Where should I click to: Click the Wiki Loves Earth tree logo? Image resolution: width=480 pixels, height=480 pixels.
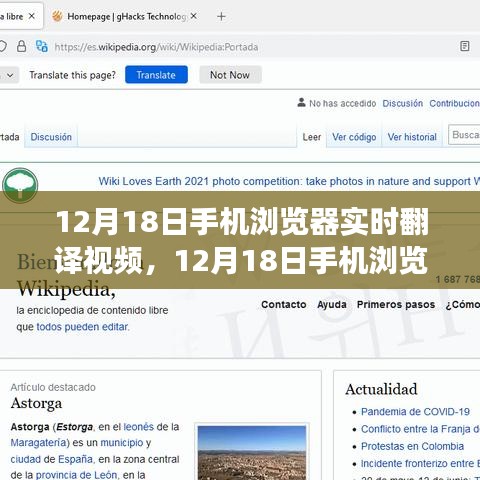(x=20, y=185)
